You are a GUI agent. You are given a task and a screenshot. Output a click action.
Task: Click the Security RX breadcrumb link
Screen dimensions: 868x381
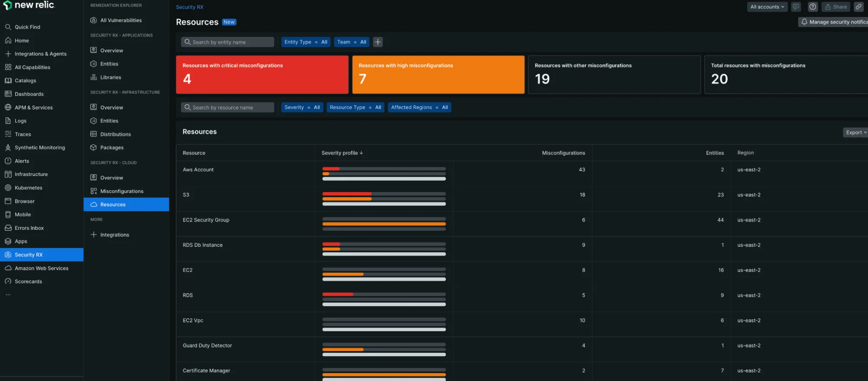[189, 7]
